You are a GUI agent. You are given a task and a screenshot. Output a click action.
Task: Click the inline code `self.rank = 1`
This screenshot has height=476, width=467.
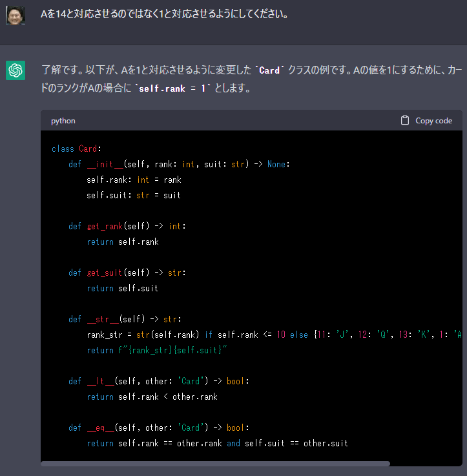pyautogui.click(x=172, y=88)
